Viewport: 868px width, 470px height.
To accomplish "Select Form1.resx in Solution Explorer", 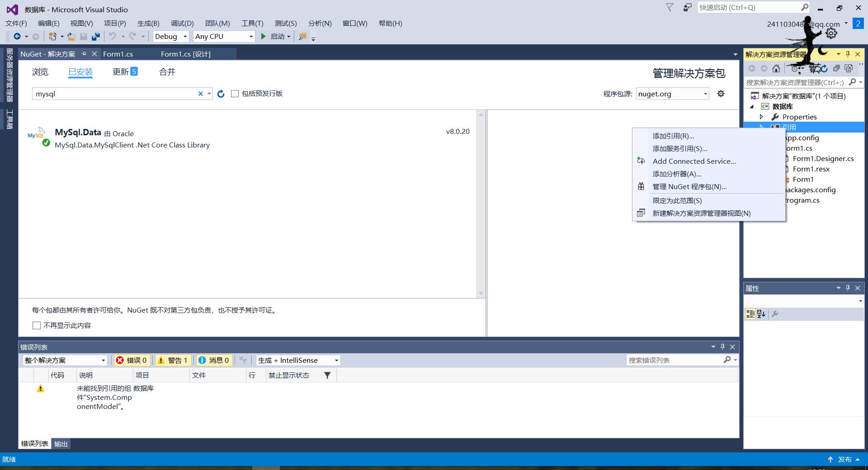I will 811,169.
